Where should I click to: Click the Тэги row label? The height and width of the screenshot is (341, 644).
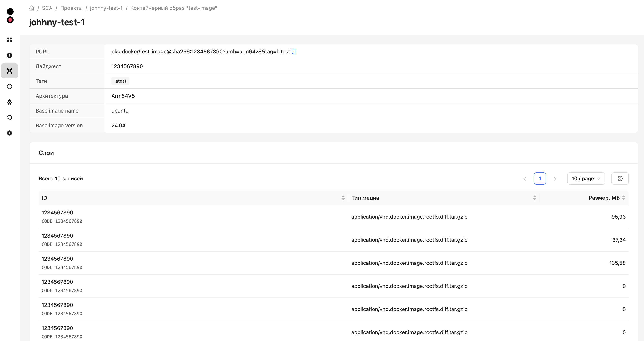41,81
